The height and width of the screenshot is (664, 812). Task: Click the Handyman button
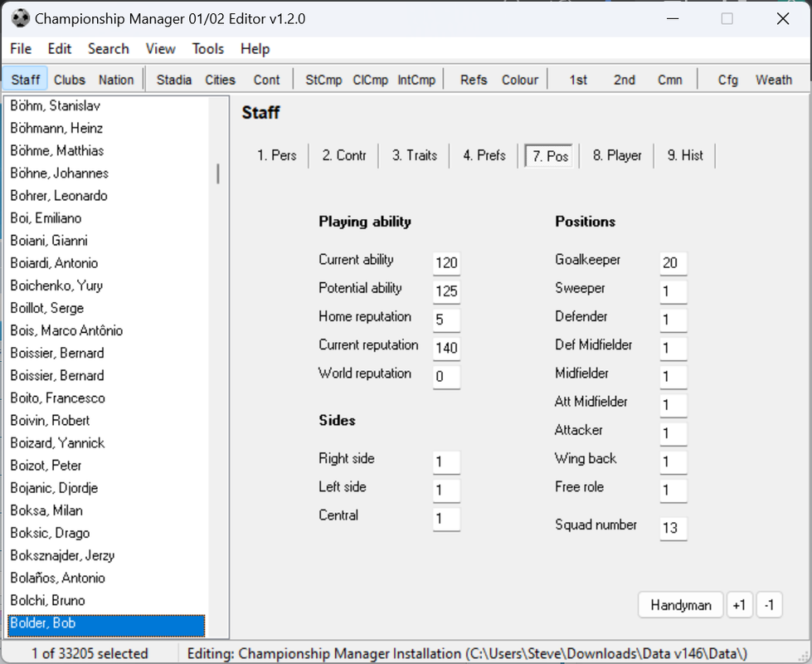click(x=680, y=605)
